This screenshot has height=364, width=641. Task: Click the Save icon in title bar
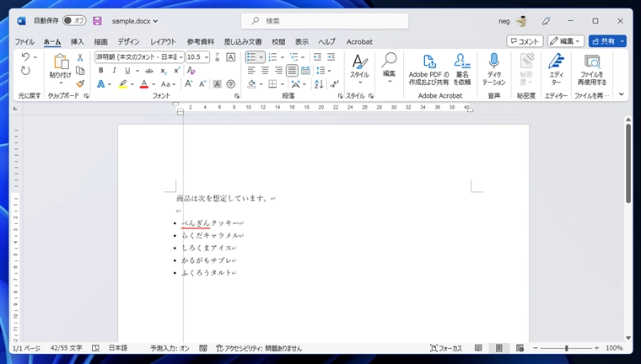[x=97, y=21]
